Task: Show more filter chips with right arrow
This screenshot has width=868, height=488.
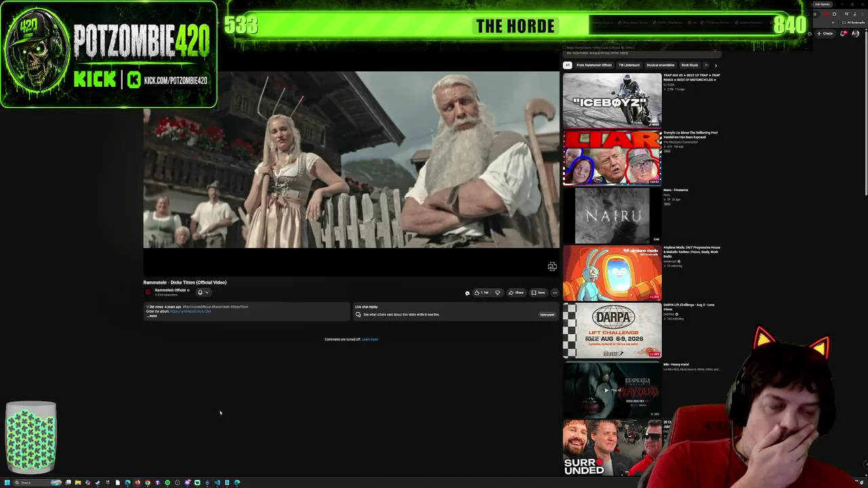Action: pos(715,66)
